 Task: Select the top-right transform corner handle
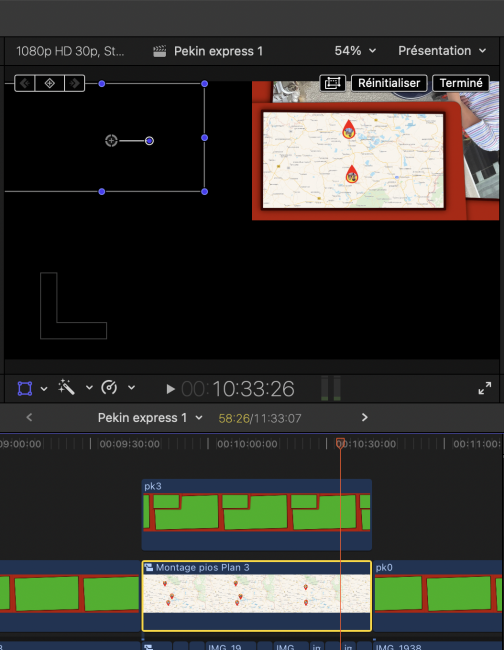[x=204, y=84]
